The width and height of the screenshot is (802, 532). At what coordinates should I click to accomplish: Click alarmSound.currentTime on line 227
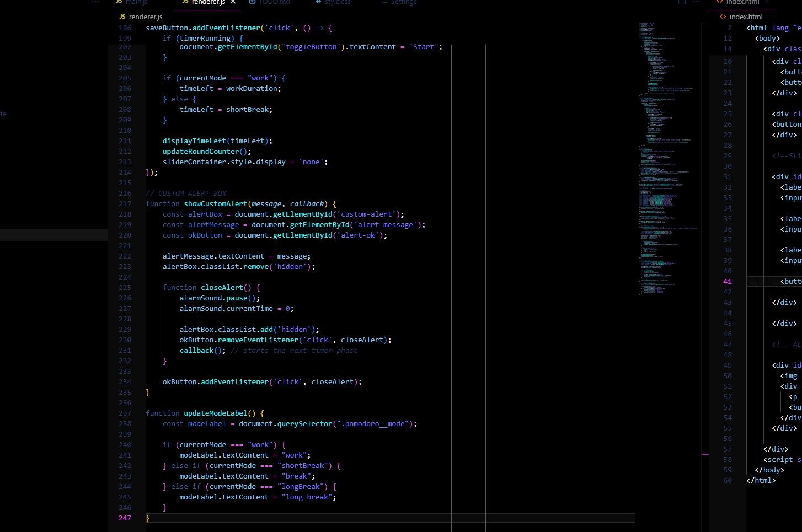226,309
